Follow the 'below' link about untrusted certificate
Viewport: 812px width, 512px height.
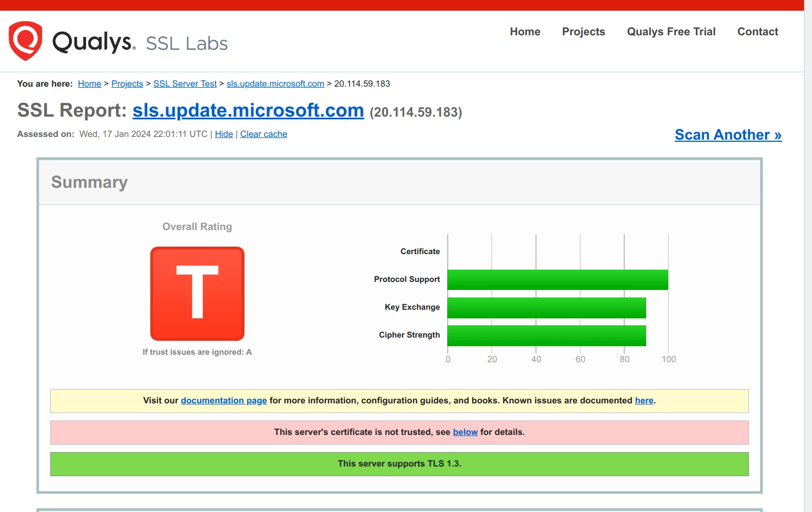pyautogui.click(x=465, y=432)
